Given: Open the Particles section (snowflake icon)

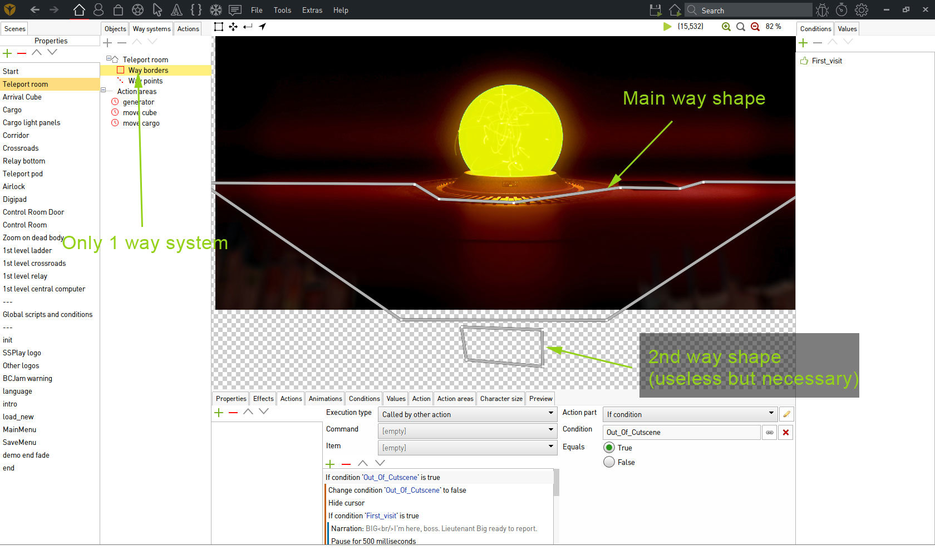Looking at the screenshot, I should (215, 10).
